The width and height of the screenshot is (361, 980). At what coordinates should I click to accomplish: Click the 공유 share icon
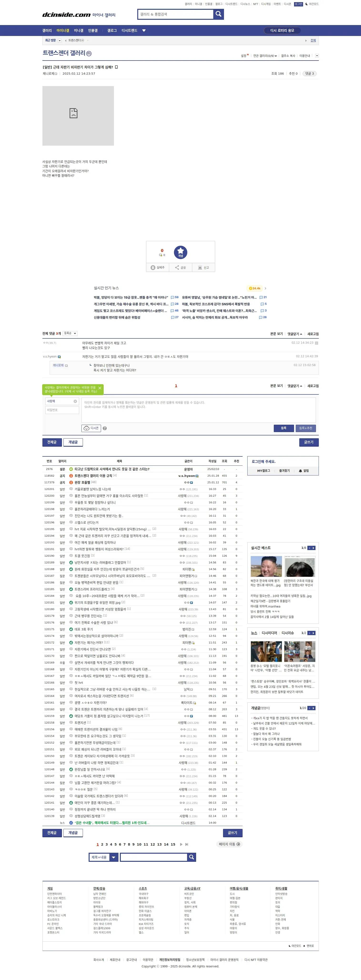tap(177, 268)
